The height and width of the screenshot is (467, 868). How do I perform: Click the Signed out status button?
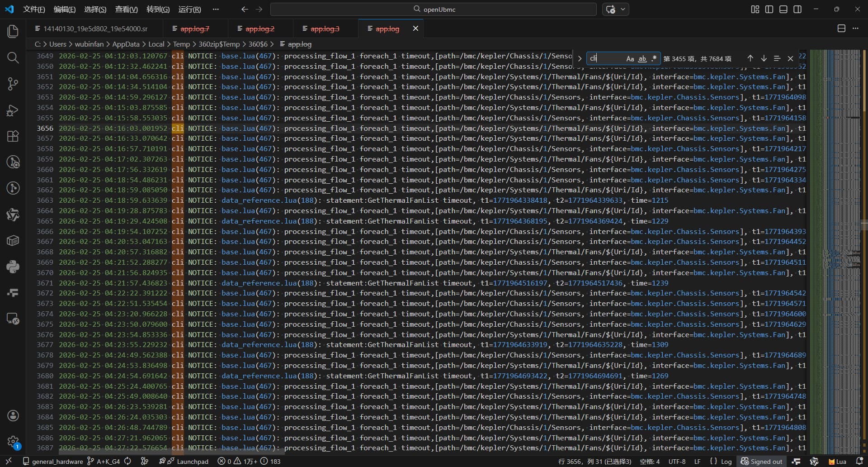click(762, 462)
